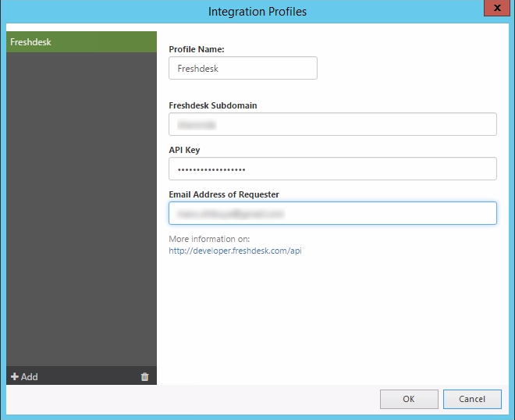
Task: Add a new integration profile
Action: [x=24, y=376]
